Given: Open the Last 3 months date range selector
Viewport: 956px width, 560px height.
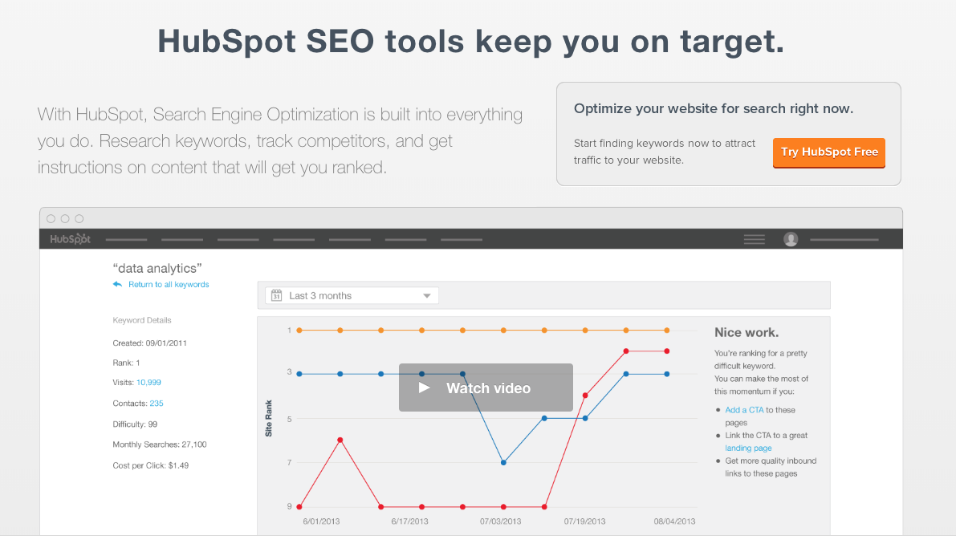Looking at the screenshot, I should point(352,295).
